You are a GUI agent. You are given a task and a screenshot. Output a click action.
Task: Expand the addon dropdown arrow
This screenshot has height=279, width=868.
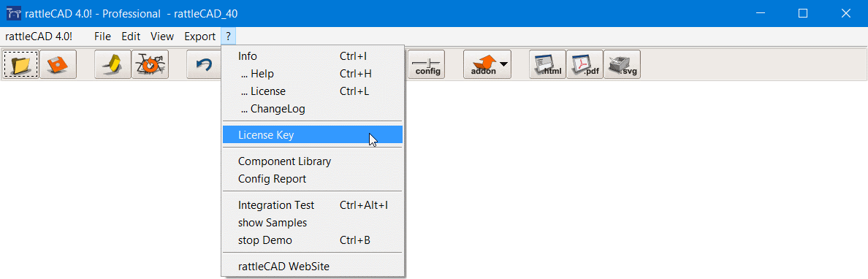[503, 64]
